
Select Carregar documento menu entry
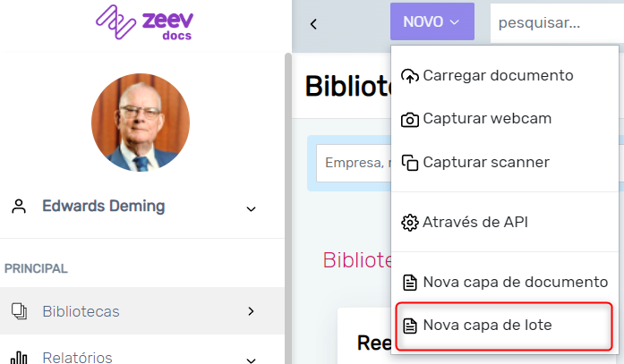point(498,75)
